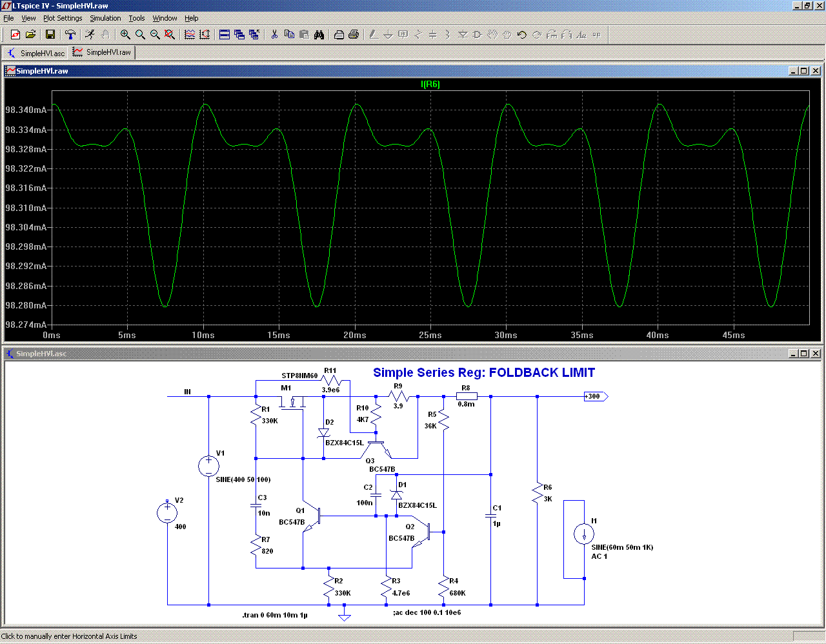Open the Tools menu
The image size is (826, 644).
pos(137,18)
